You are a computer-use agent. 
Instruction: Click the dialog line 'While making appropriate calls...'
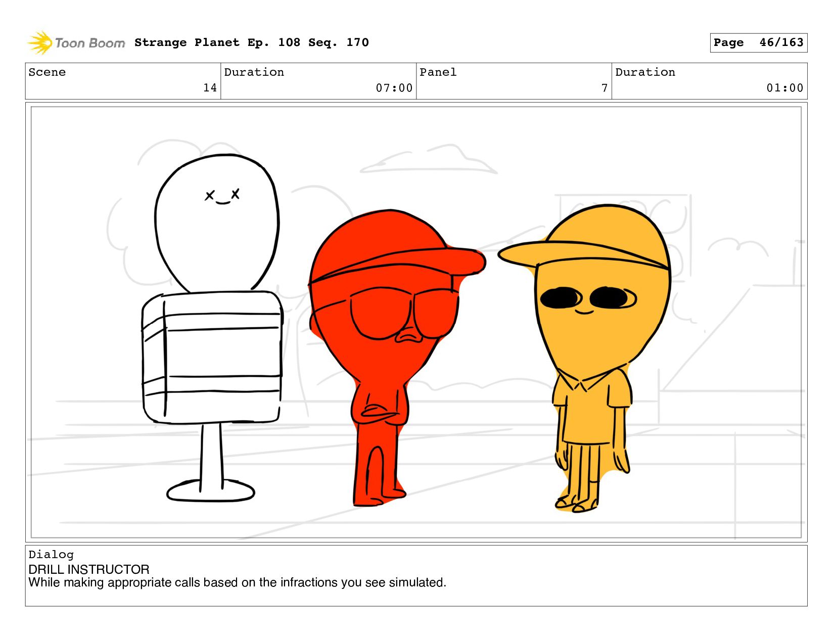click(237, 582)
